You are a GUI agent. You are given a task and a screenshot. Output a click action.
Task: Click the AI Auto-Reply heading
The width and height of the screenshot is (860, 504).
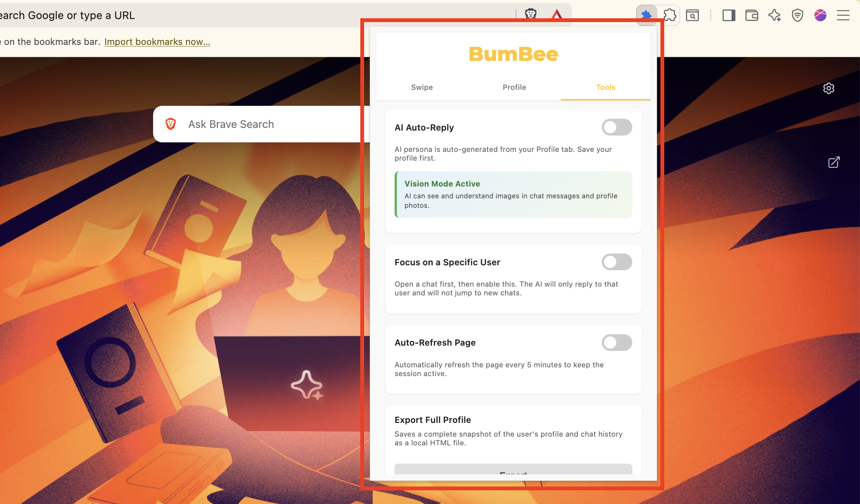click(424, 128)
